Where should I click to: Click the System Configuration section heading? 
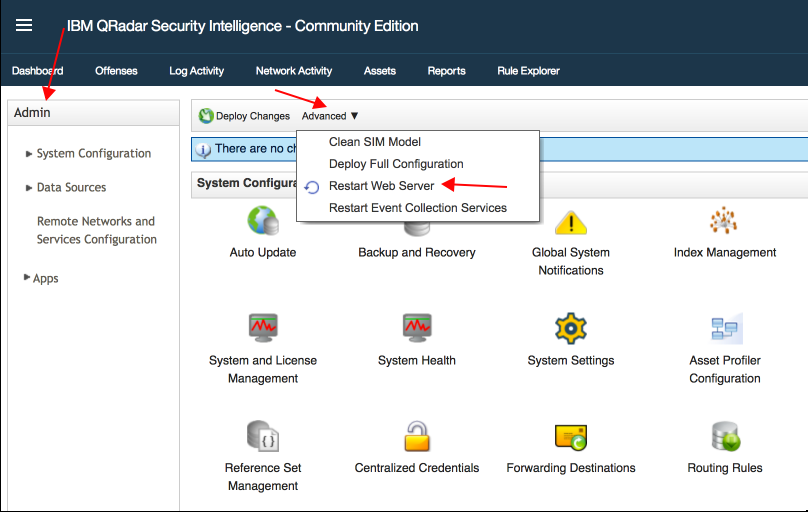click(x=247, y=183)
